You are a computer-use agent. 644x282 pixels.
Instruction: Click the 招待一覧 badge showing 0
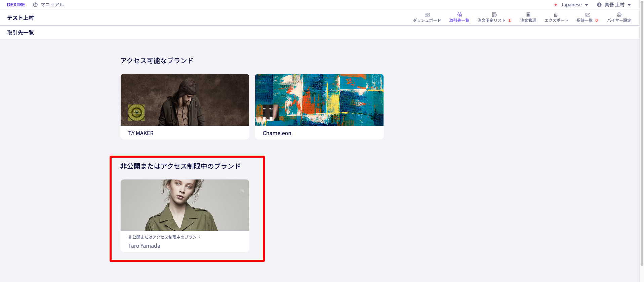tap(597, 21)
